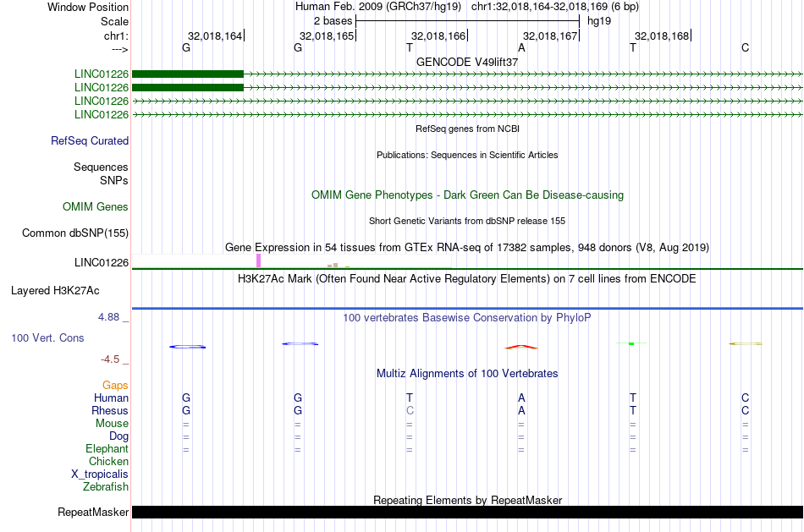Click the chr1:32,018,164-32,018,169 (6 bp) position text
The width and height of the screenshot is (804, 532).
point(555,7)
